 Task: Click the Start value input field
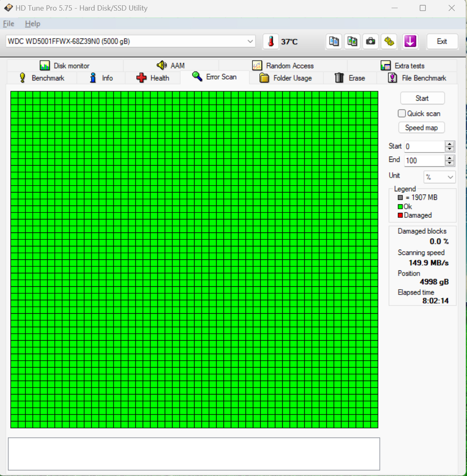click(x=425, y=146)
